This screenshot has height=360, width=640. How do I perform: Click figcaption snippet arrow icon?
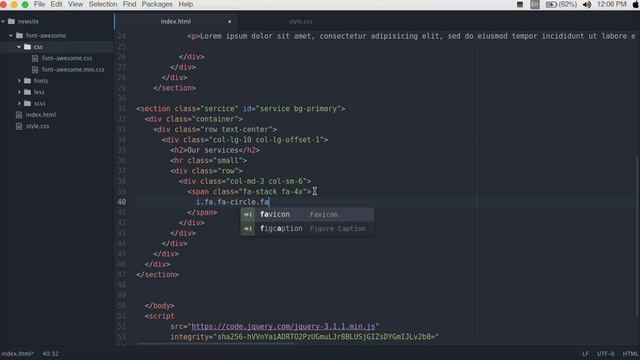pyautogui.click(x=248, y=229)
